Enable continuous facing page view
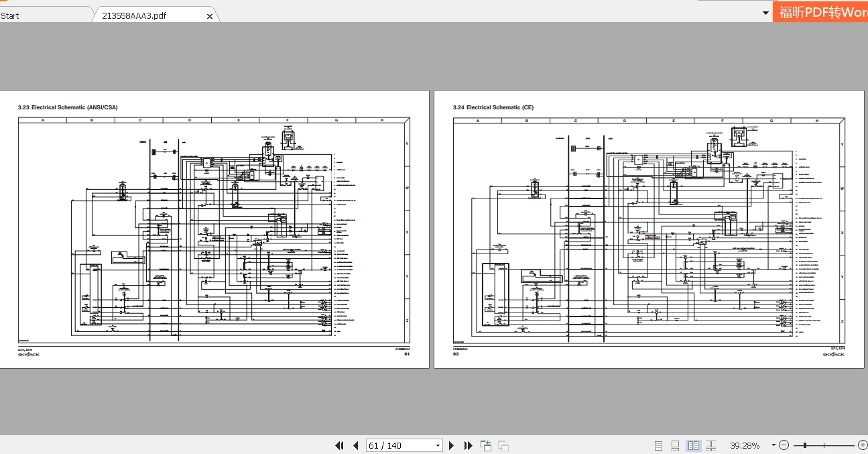Screen dimensions: 868x454 tap(710, 445)
